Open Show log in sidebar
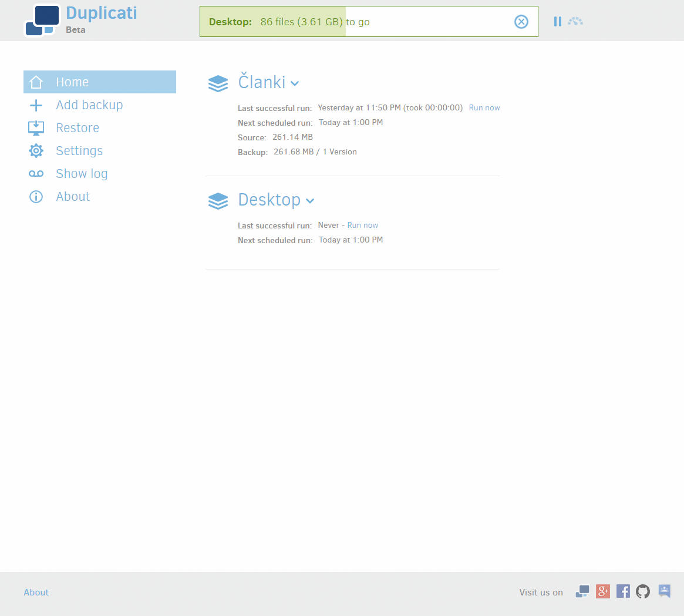 (82, 174)
